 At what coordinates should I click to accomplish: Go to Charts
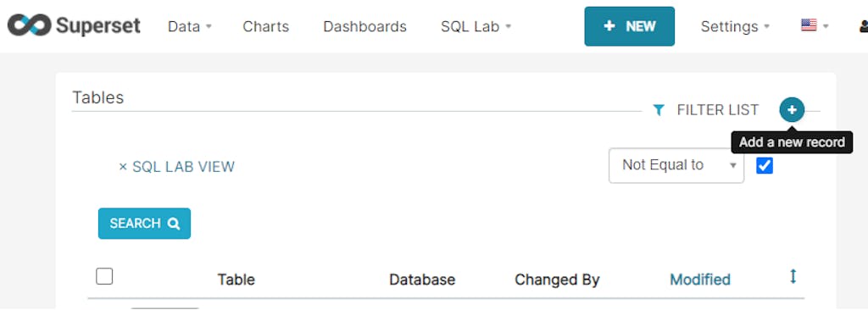coord(265,26)
